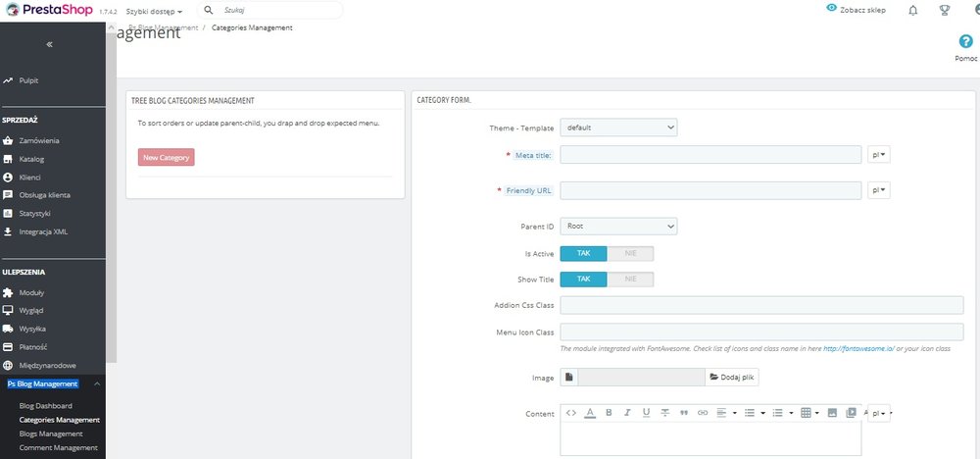980x459 pixels.
Task: Click the notifications bell icon
Action: [x=913, y=10]
